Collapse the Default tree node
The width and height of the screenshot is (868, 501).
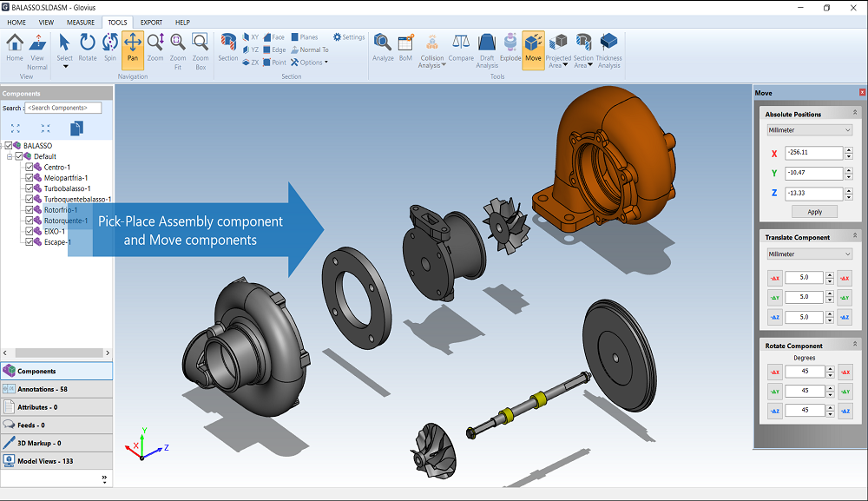click(x=10, y=156)
